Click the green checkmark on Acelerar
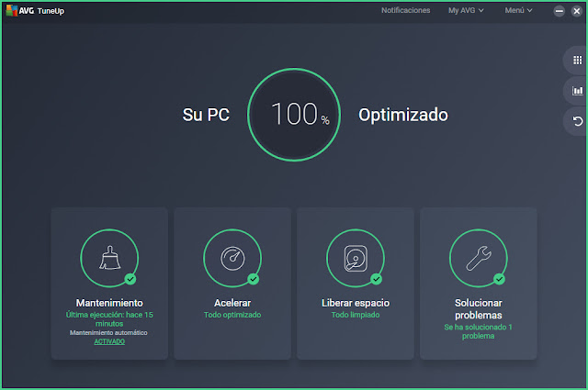Image resolution: width=588 pixels, height=390 pixels. [254, 279]
